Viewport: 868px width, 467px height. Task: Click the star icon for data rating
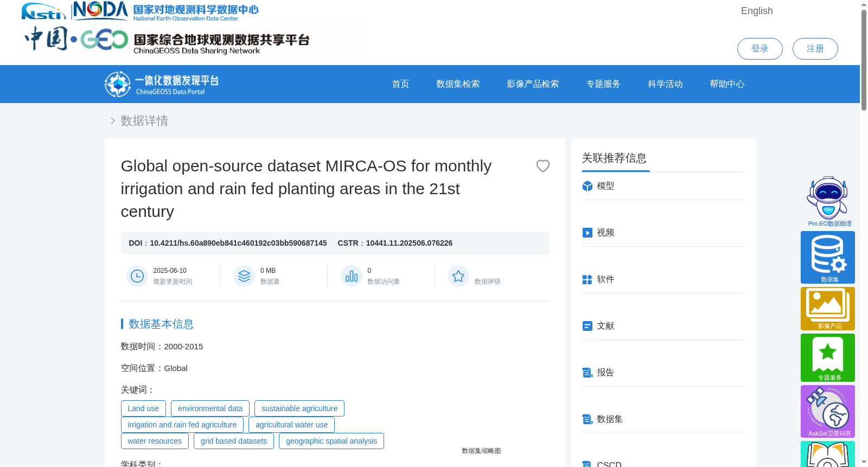click(458, 276)
